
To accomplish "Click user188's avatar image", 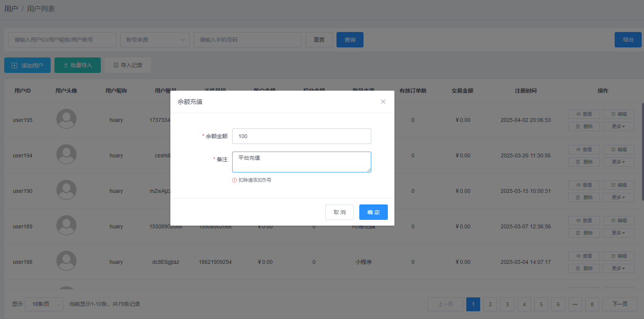I will point(66,261).
